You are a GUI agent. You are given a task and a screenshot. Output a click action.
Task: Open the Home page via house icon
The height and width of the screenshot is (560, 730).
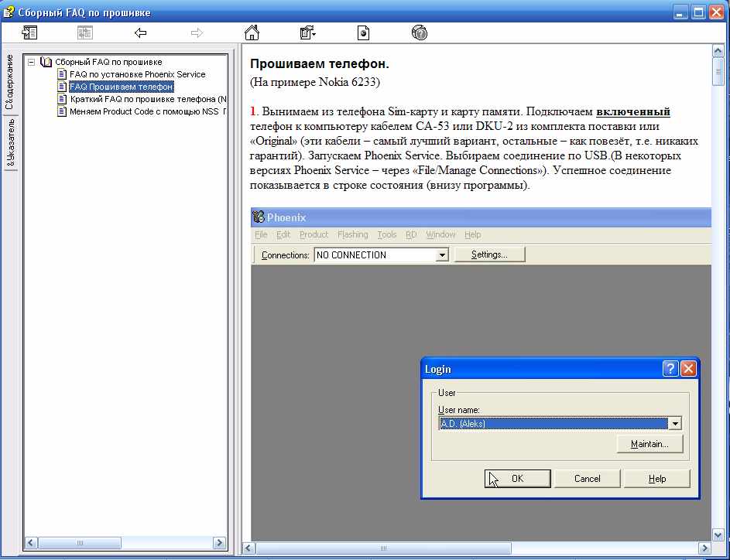point(252,32)
